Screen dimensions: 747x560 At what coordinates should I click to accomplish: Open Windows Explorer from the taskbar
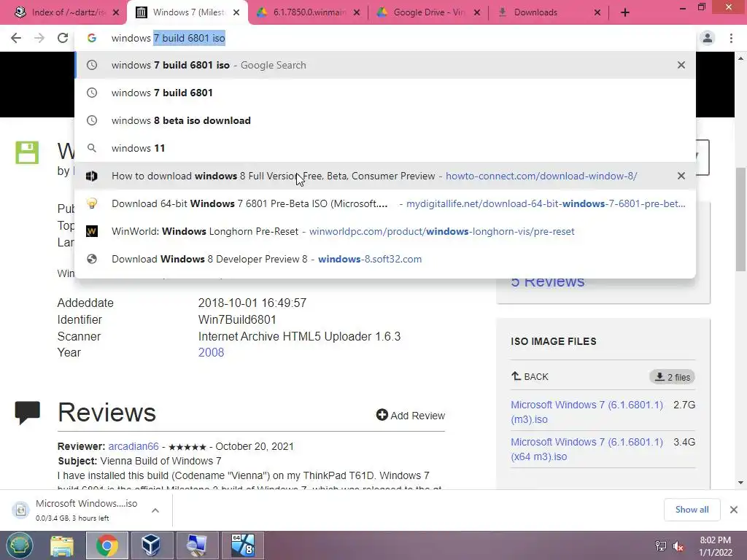(62, 545)
